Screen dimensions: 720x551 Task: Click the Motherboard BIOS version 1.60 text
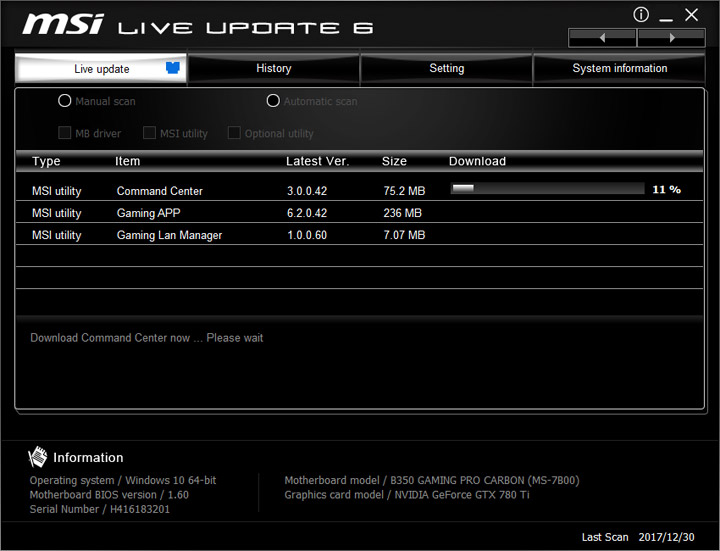tap(109, 495)
